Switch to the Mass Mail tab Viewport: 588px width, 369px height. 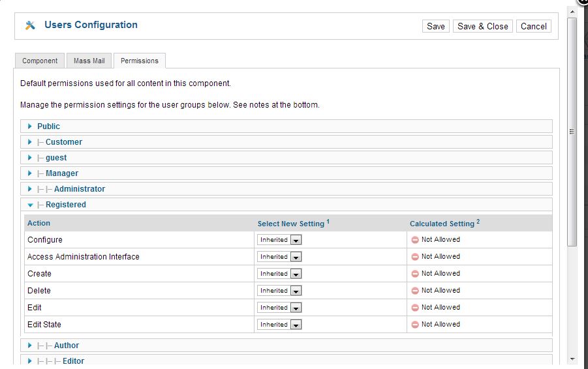(89, 61)
